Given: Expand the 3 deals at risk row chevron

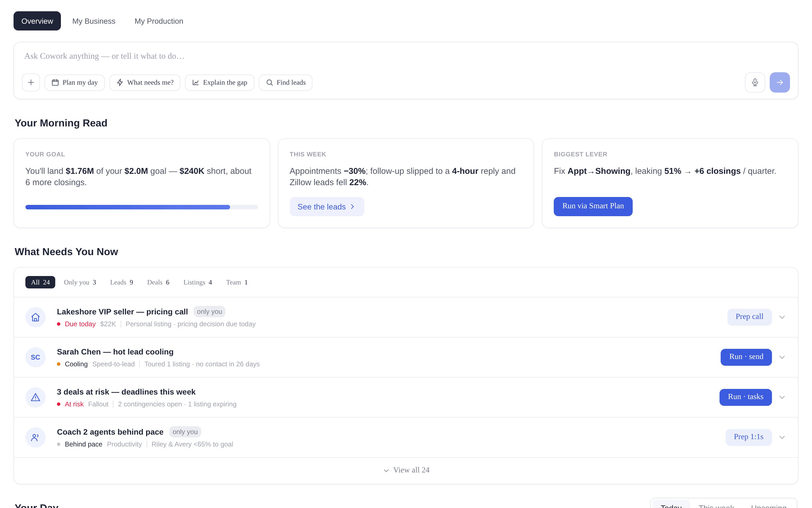Looking at the screenshot, I should (x=782, y=397).
